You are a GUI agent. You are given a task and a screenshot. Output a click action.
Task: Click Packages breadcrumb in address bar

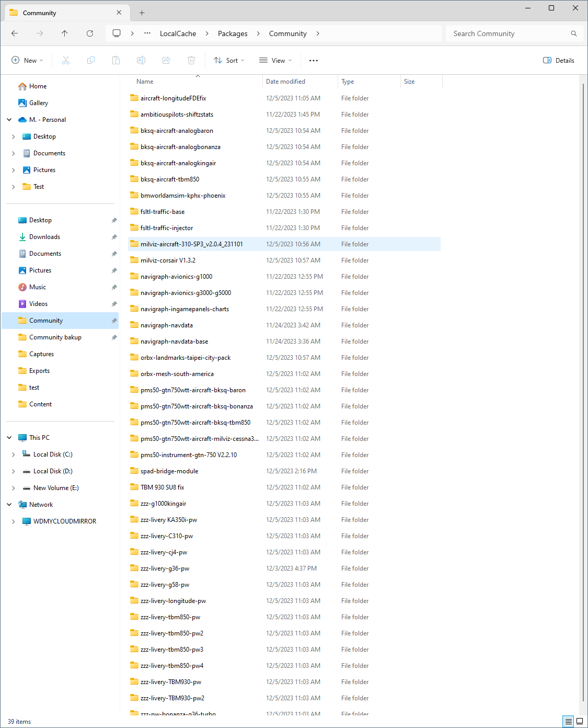click(233, 33)
